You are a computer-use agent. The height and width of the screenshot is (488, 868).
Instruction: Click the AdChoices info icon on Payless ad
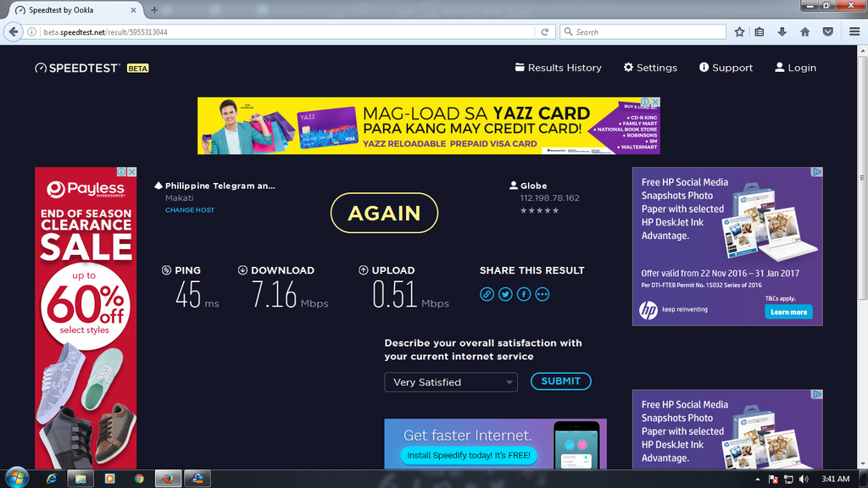[x=122, y=172]
